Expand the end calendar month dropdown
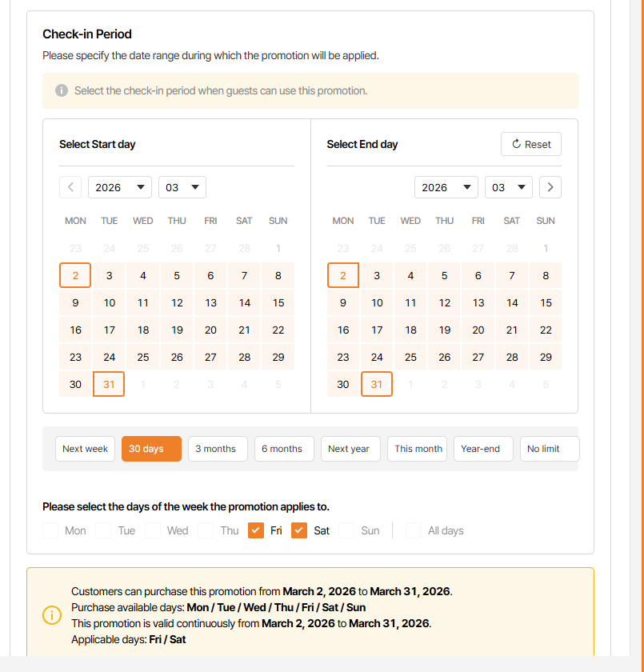The image size is (644, 672). 509,187
